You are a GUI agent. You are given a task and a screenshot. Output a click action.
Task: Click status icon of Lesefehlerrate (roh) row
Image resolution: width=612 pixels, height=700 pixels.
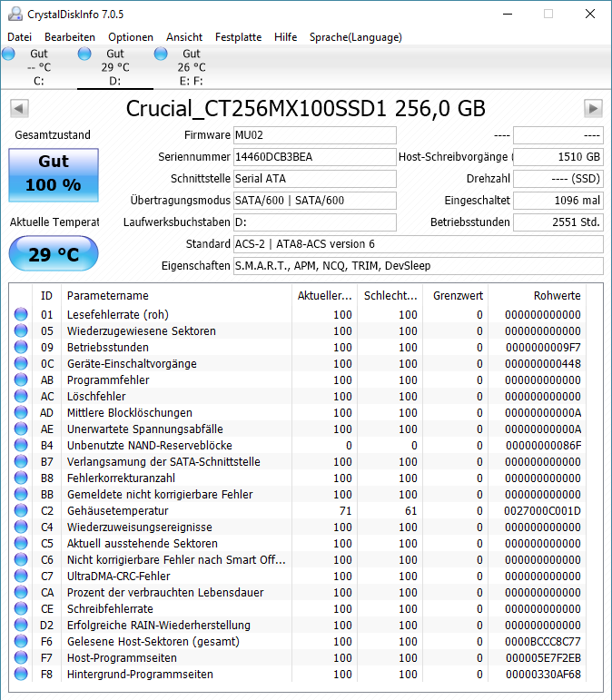(21, 314)
